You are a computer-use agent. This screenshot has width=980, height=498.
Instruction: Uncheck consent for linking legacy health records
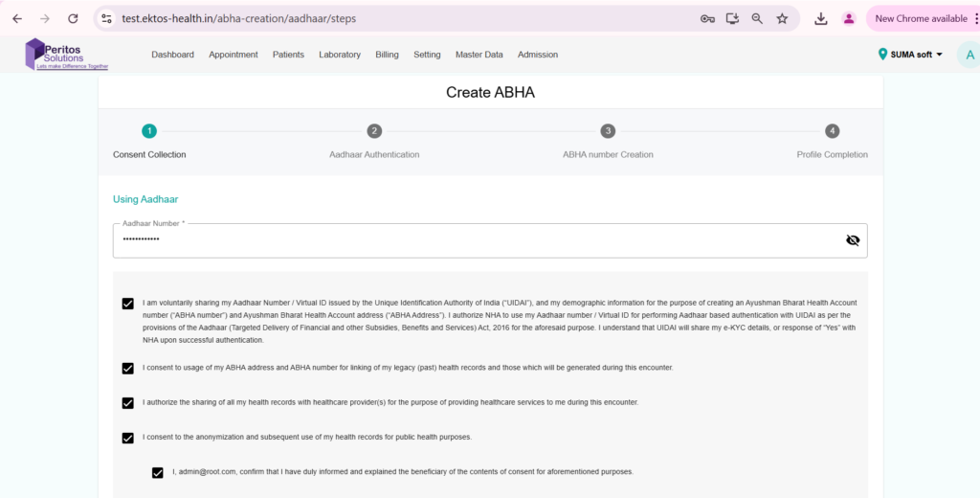pos(128,368)
